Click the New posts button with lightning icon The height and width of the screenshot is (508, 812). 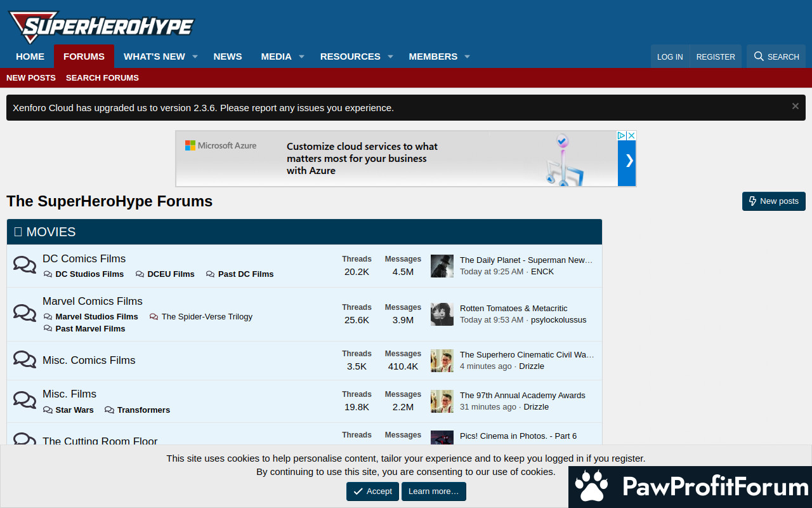coord(774,201)
